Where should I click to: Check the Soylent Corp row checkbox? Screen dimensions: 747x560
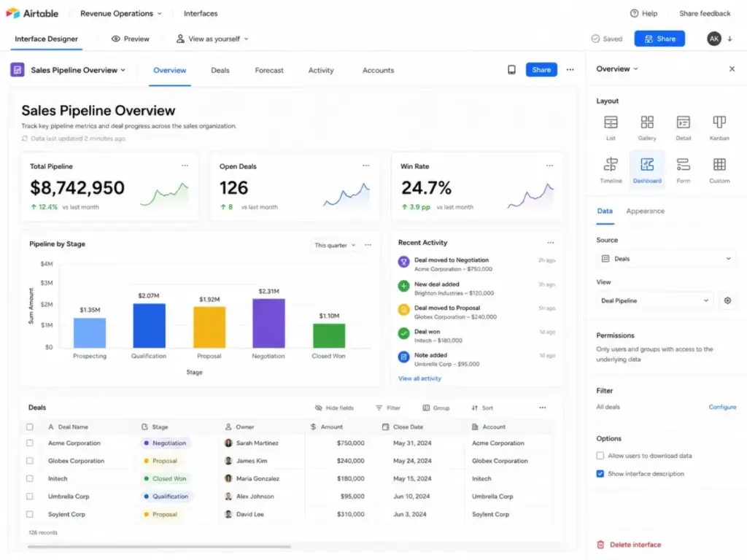tap(29, 514)
